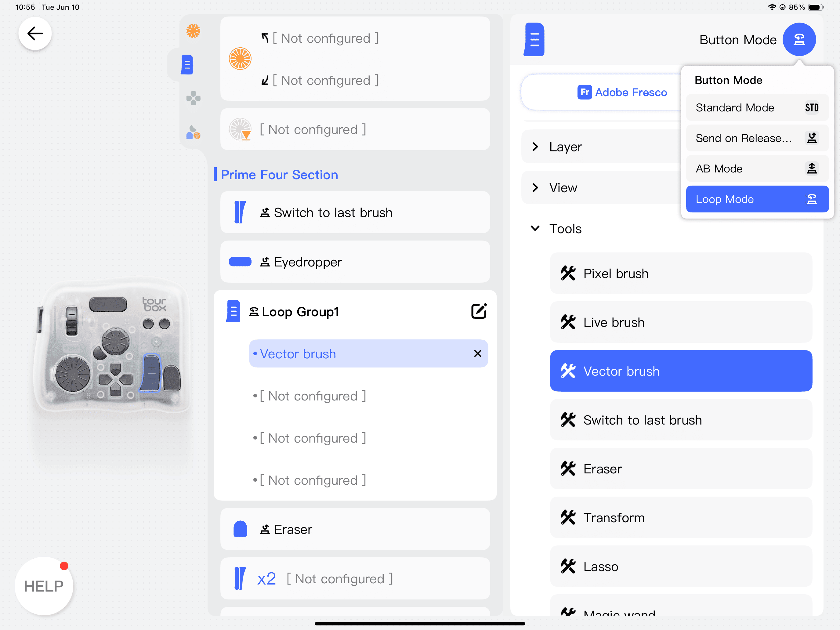Click the STD icon next to Standard Mode
Image resolution: width=840 pixels, height=630 pixels.
click(812, 107)
